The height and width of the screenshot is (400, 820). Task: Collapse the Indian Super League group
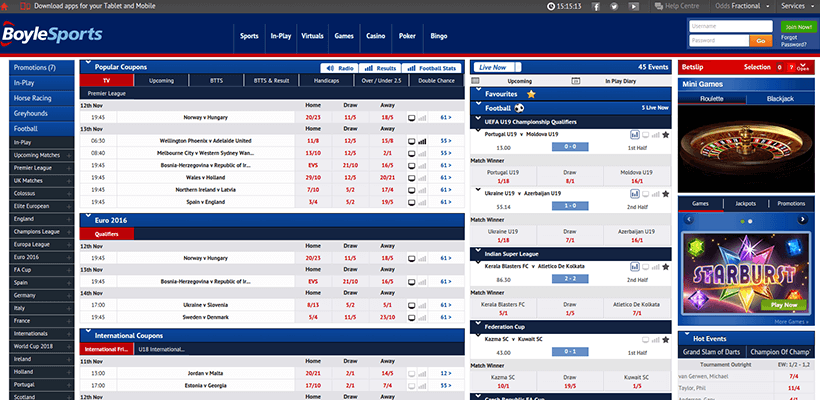477,251
